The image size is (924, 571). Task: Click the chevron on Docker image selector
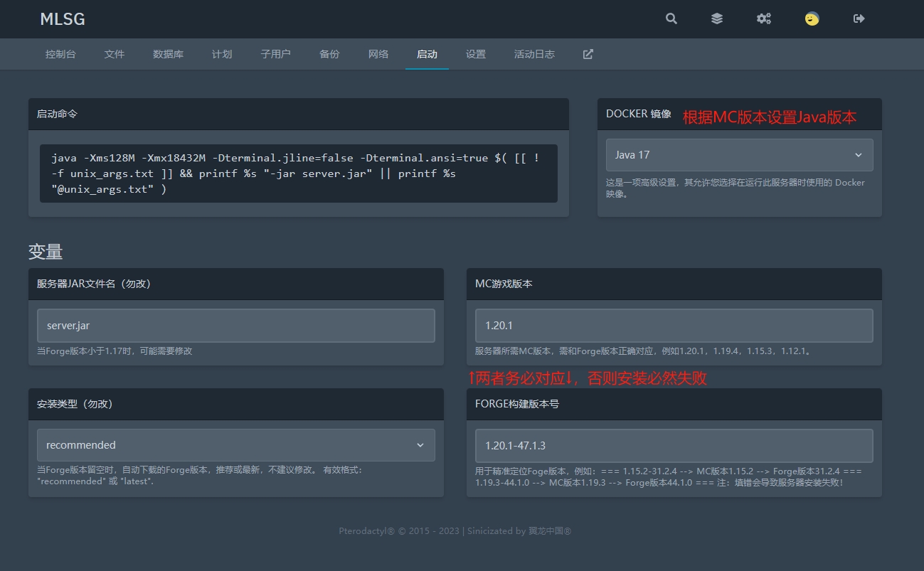(858, 155)
